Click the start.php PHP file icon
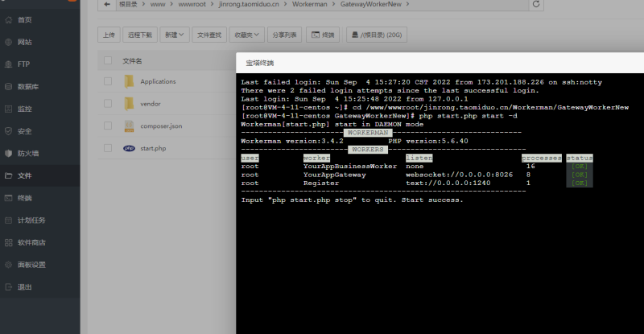The width and height of the screenshot is (644, 334). click(129, 148)
